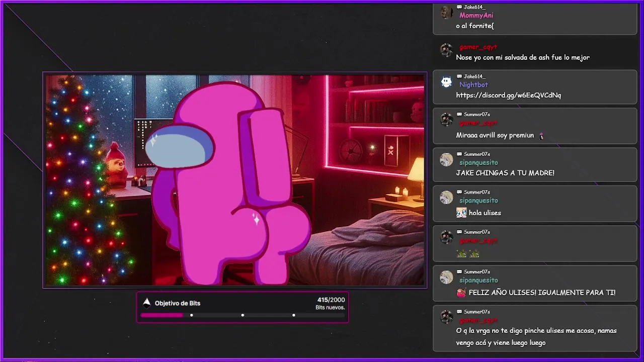
Task: Click sipanquesito name above 'hola ulises'
Action: pos(478,200)
